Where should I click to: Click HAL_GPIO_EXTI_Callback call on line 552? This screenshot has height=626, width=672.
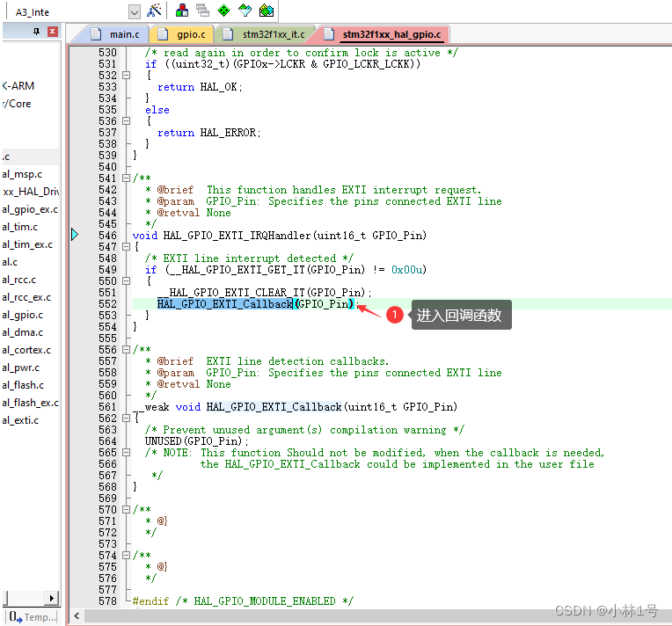(x=225, y=304)
